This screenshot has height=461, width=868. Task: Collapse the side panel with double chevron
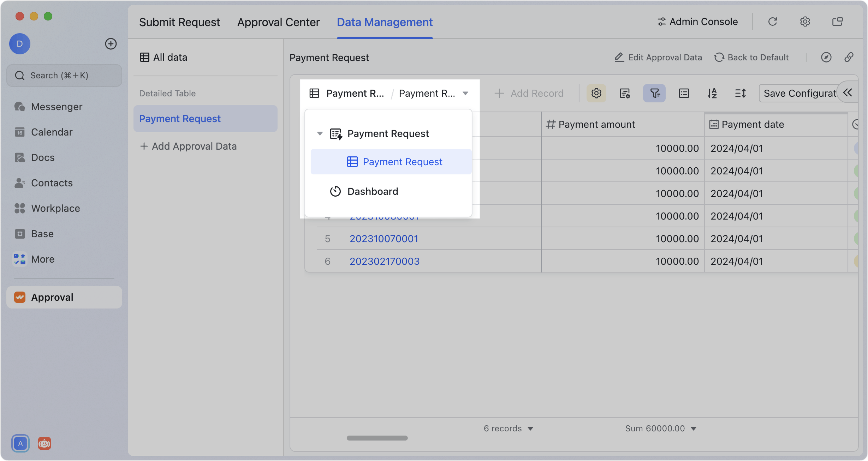pyautogui.click(x=848, y=92)
